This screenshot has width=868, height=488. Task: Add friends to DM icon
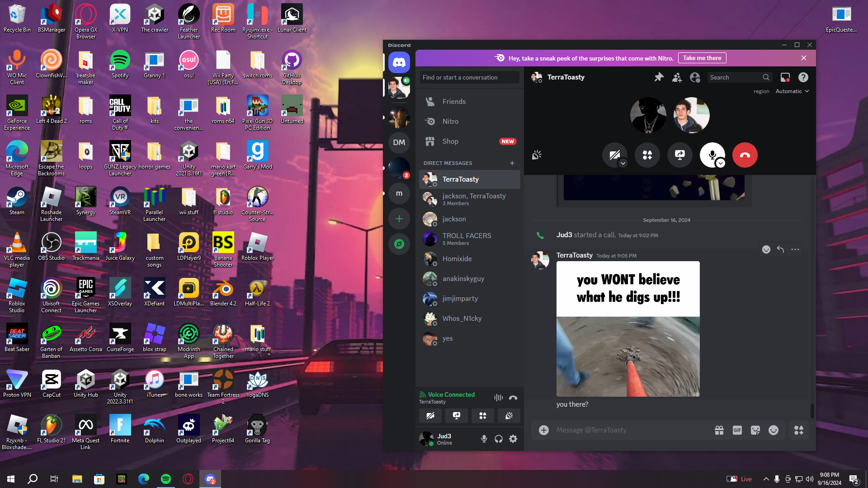677,77
